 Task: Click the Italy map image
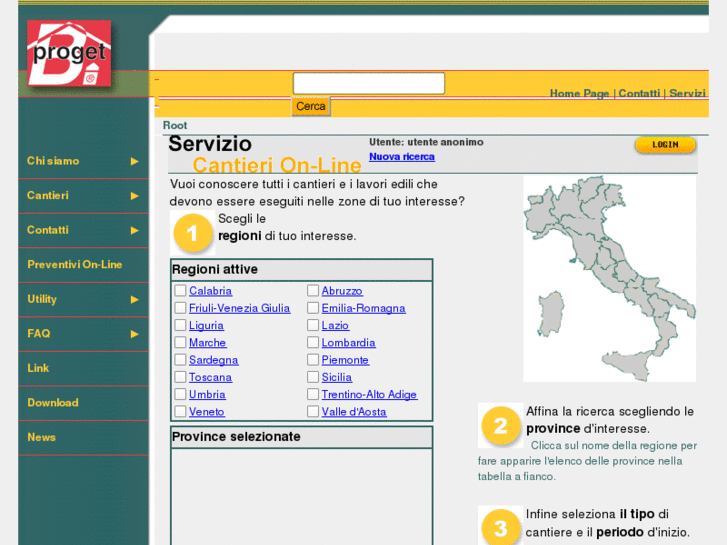pyautogui.click(x=609, y=279)
